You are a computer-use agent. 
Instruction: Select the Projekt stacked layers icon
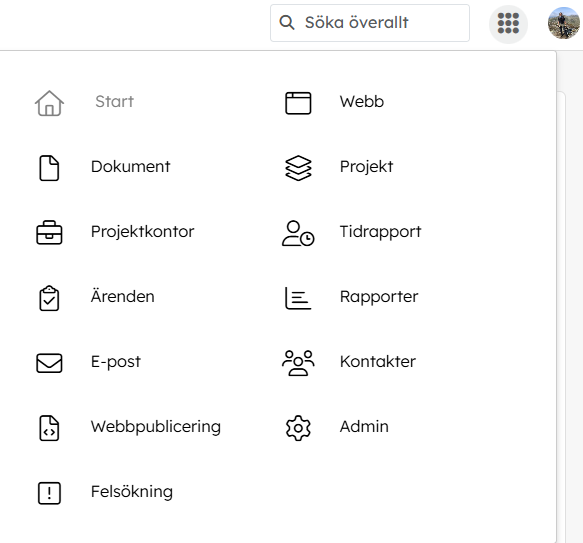click(298, 168)
